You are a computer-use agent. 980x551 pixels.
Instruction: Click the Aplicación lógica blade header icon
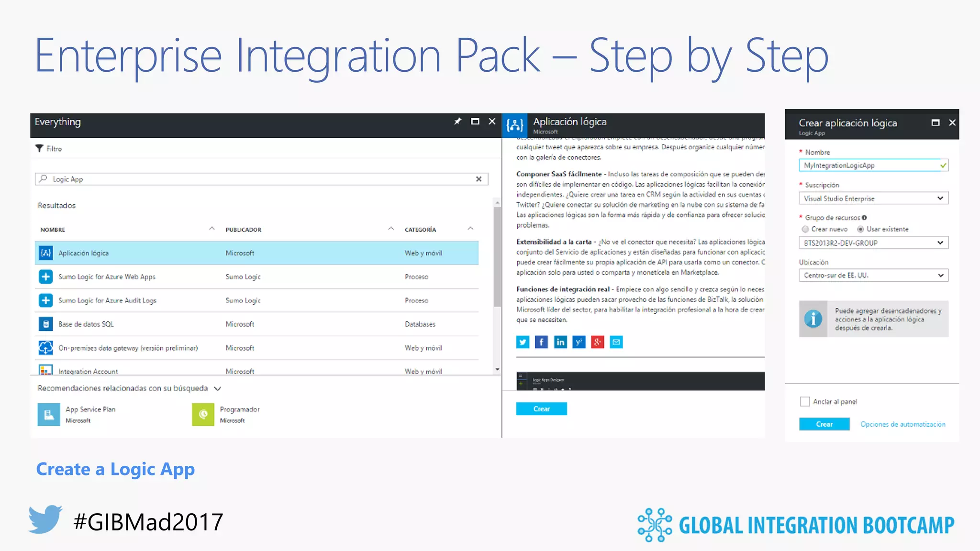point(514,126)
